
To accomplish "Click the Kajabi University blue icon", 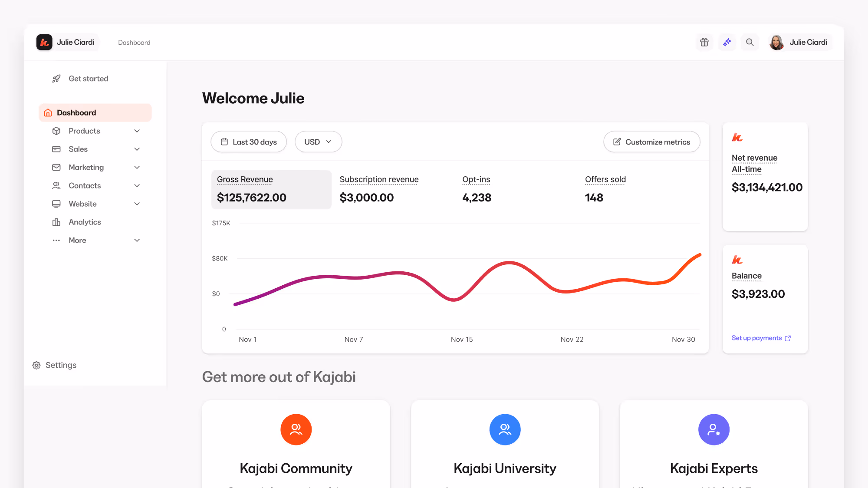I will tap(505, 429).
